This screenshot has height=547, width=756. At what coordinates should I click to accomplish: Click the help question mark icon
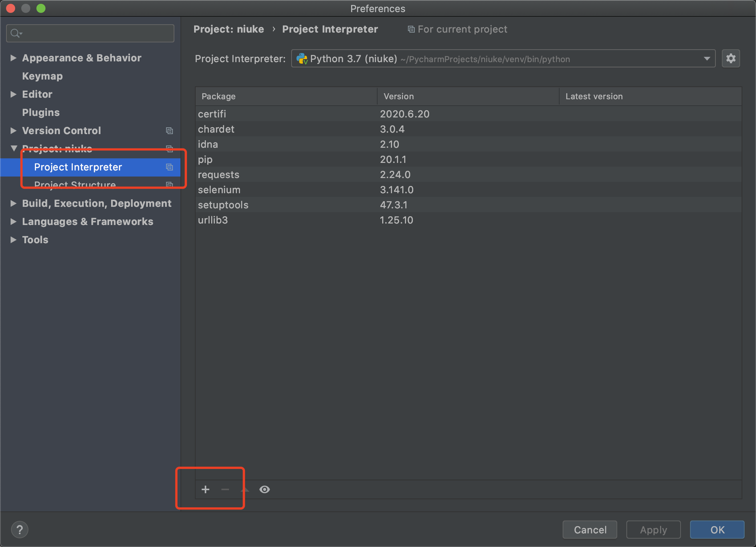point(20,530)
